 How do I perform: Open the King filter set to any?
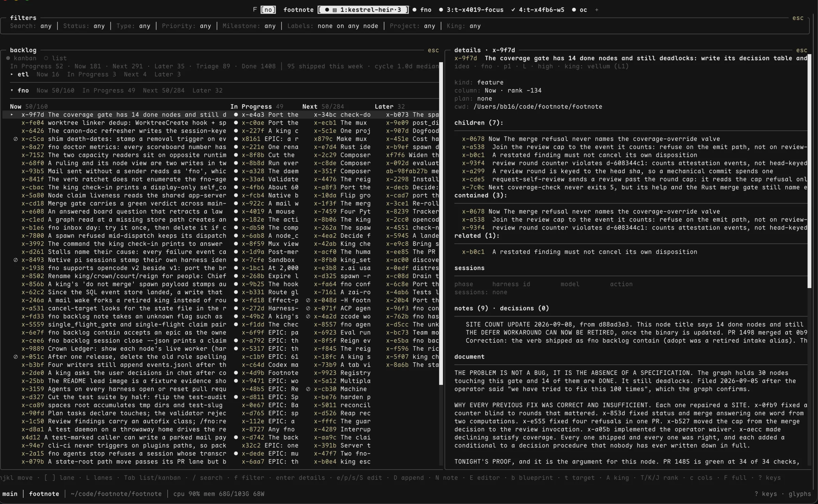tap(464, 26)
